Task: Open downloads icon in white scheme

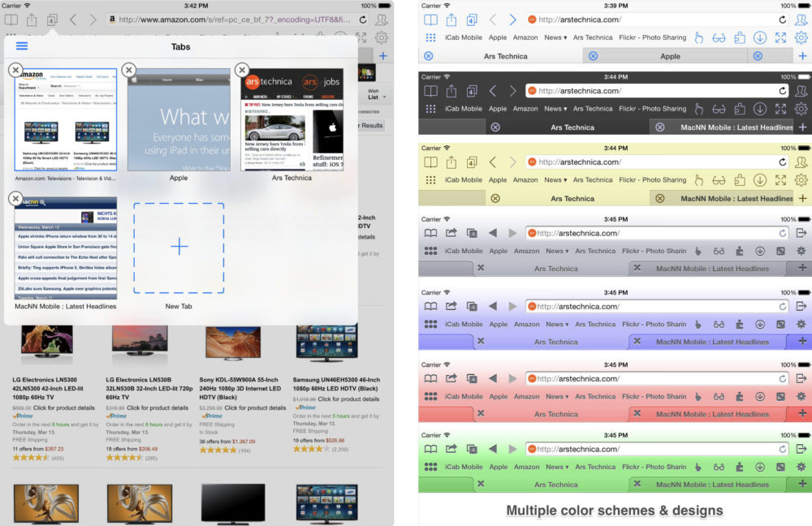Action: [x=760, y=37]
